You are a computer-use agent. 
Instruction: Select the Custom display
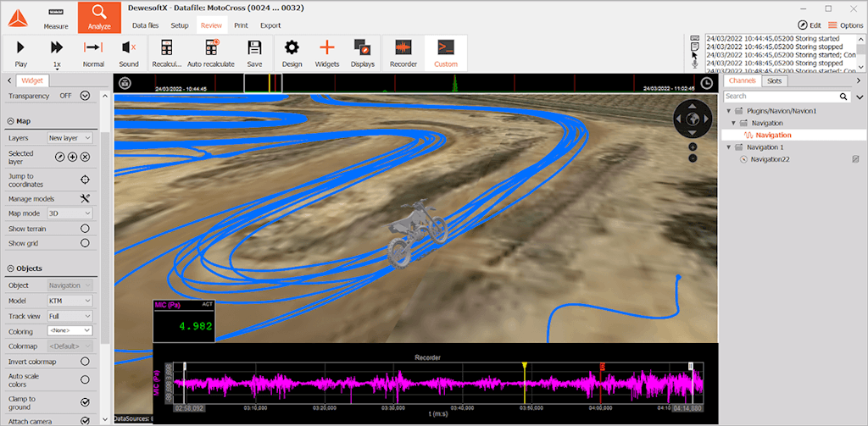coord(446,53)
